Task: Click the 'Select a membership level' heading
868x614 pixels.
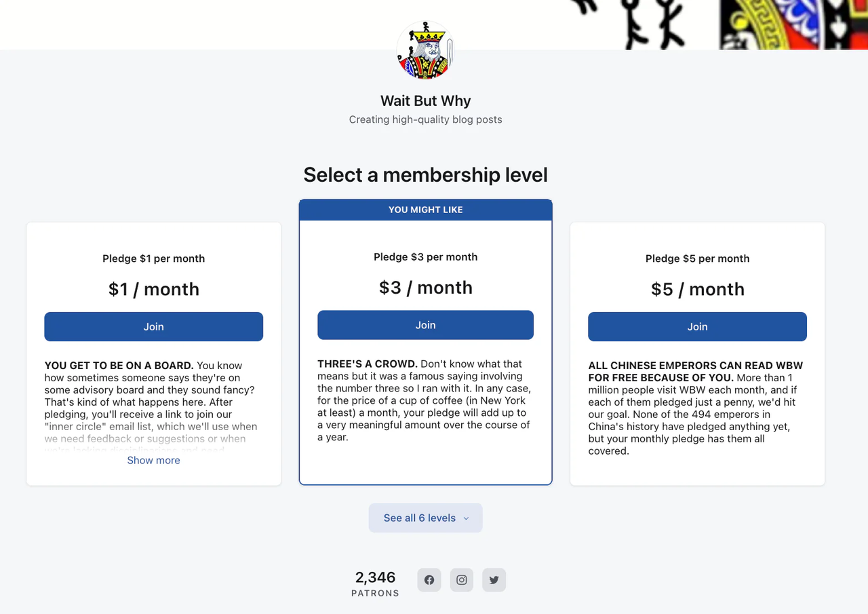Action: pos(425,174)
